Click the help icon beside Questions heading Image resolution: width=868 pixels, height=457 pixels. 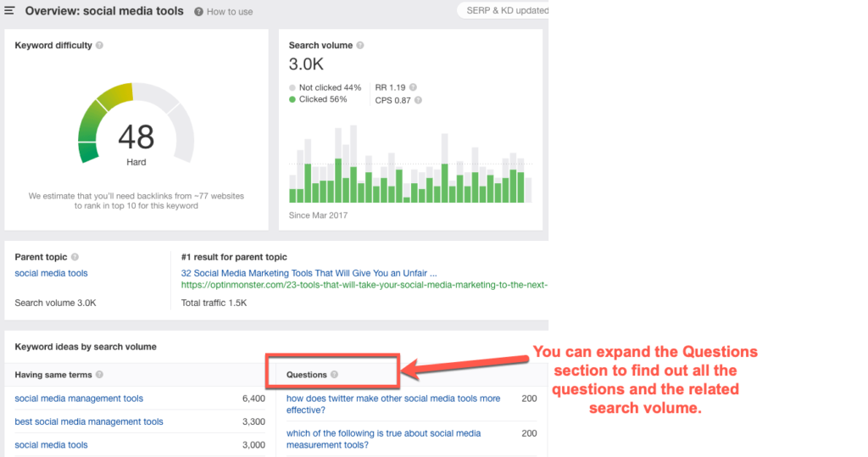click(334, 375)
